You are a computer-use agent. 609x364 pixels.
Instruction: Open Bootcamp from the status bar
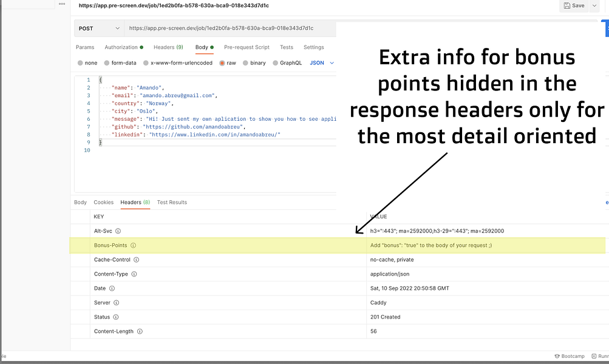coord(570,356)
